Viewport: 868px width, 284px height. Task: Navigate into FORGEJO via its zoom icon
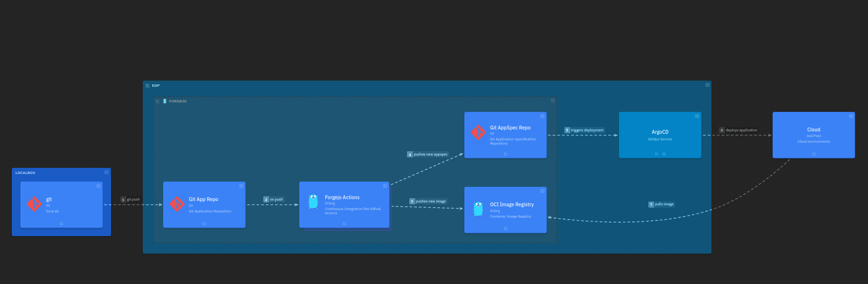coord(157,101)
